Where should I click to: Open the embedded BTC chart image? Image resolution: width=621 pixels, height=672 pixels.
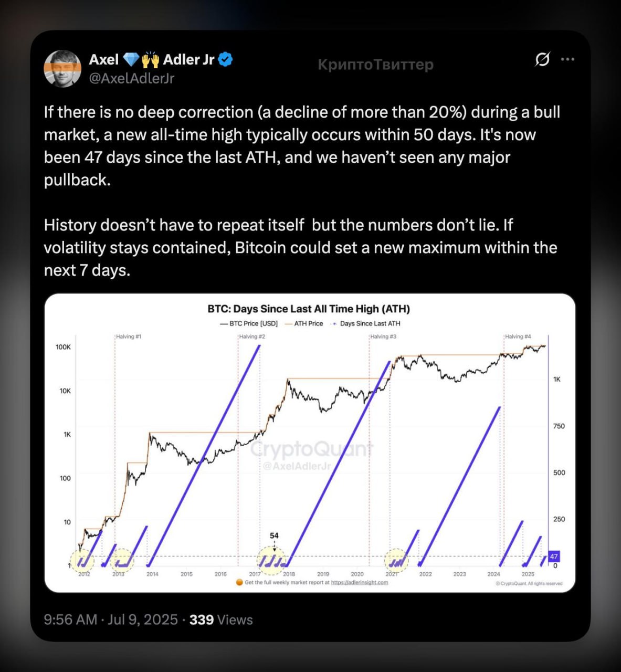pyautogui.click(x=310, y=443)
